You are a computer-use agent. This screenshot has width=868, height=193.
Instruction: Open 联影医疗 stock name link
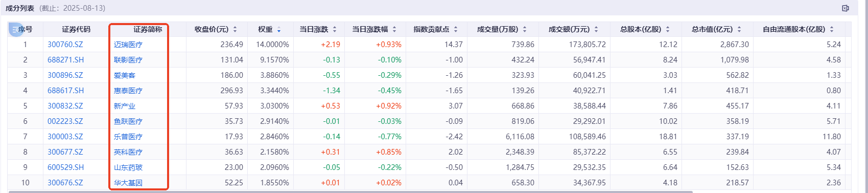128,60
